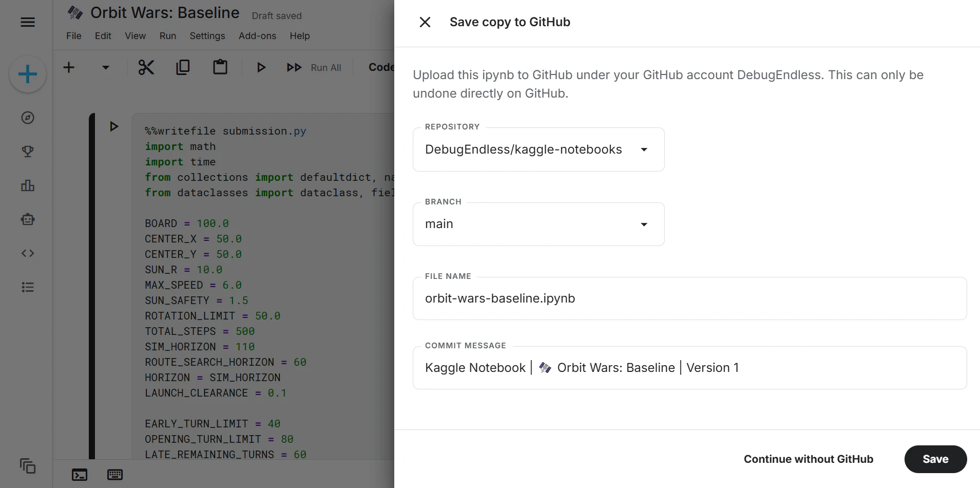Click the OPENING_TURN_LIMIT = 80 line
The width and height of the screenshot is (980, 488).
[x=219, y=439]
